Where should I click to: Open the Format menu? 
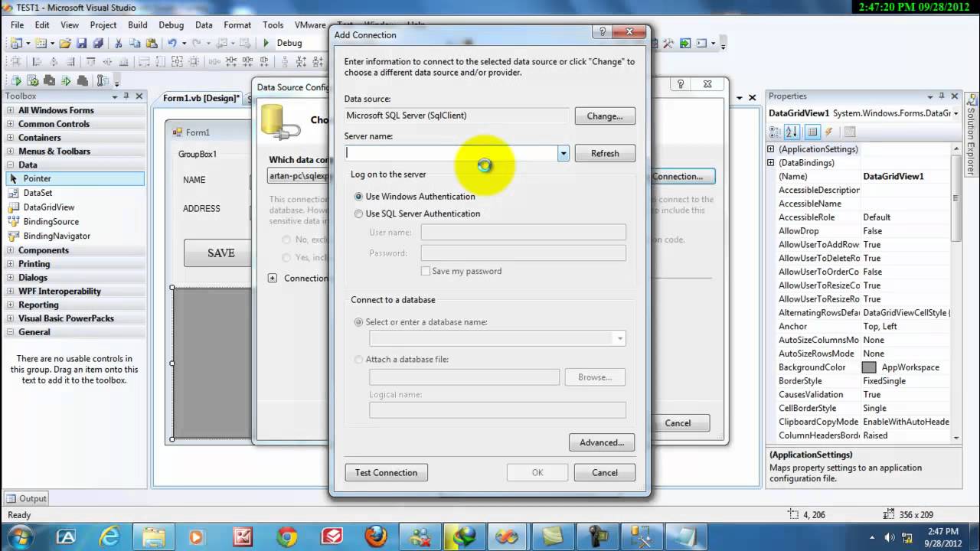237,24
